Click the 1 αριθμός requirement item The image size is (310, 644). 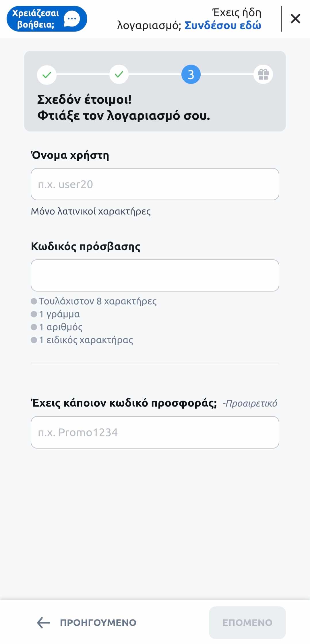[x=57, y=327]
